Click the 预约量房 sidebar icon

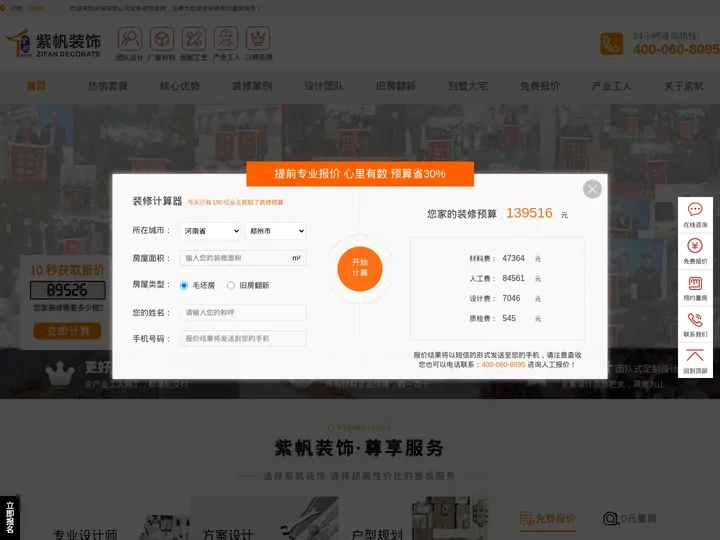[695, 283]
